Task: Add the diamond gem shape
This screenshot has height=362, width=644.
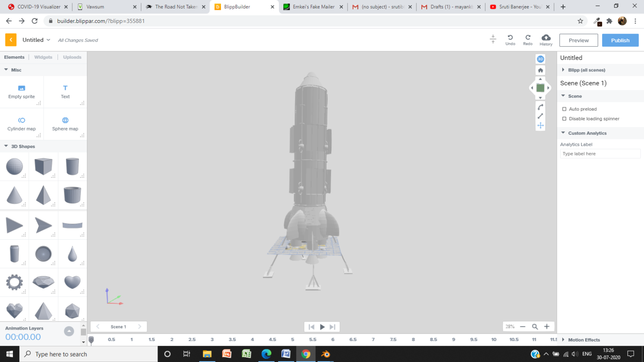Action: tap(44, 282)
